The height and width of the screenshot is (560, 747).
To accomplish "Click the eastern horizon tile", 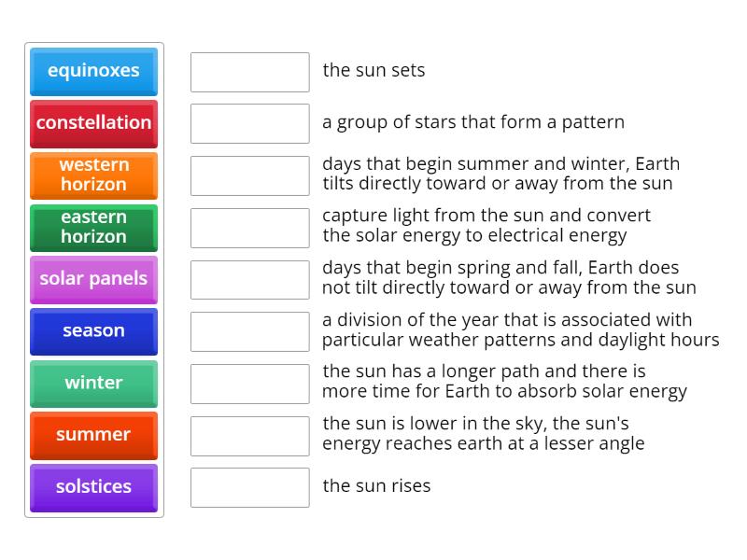I will click(93, 228).
